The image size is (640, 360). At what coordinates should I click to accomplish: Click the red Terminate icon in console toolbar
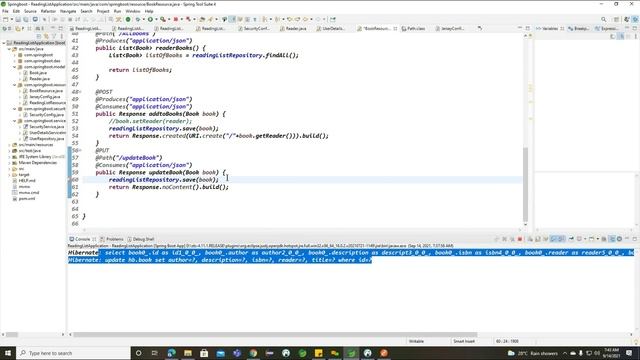(520, 239)
